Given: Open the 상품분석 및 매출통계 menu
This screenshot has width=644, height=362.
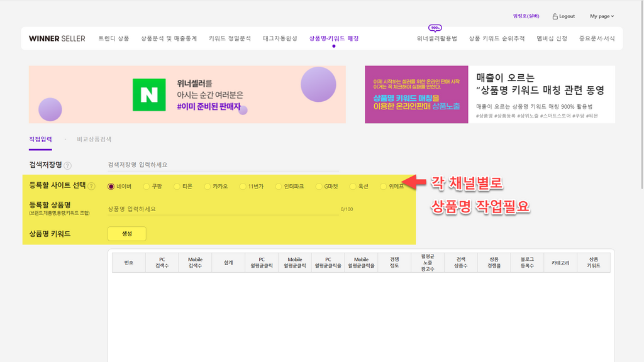Looking at the screenshot, I should [169, 38].
